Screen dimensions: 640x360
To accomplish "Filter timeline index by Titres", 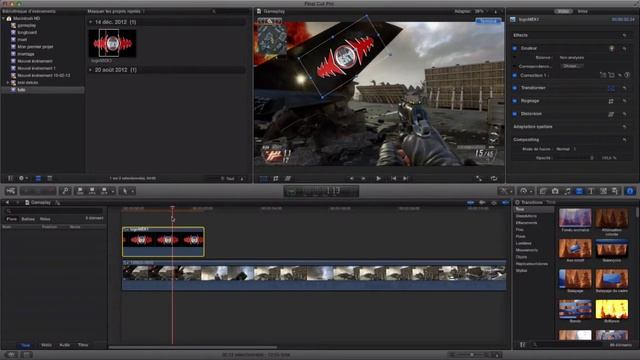I will (83, 345).
